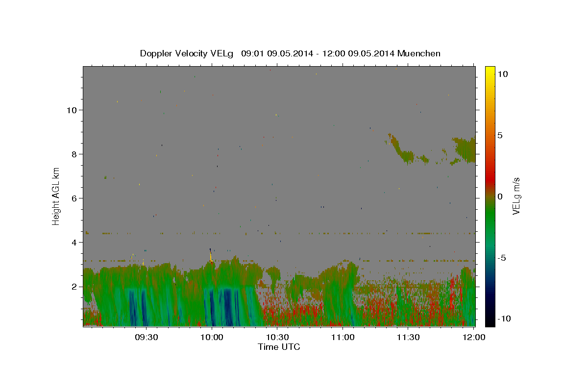This screenshot has width=588, height=392.
Task: Click the 10:30 time tick label
Action: pos(277,337)
